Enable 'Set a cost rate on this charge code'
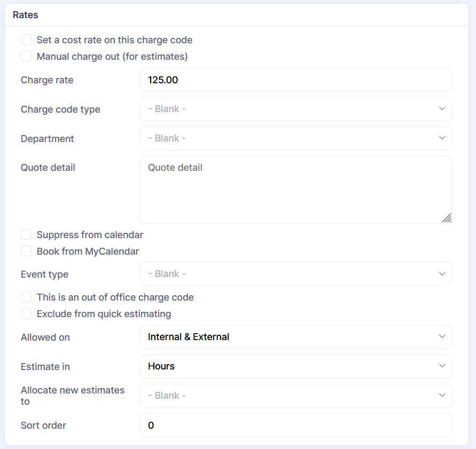Image resolution: width=476 pixels, height=449 pixels. tap(26, 40)
